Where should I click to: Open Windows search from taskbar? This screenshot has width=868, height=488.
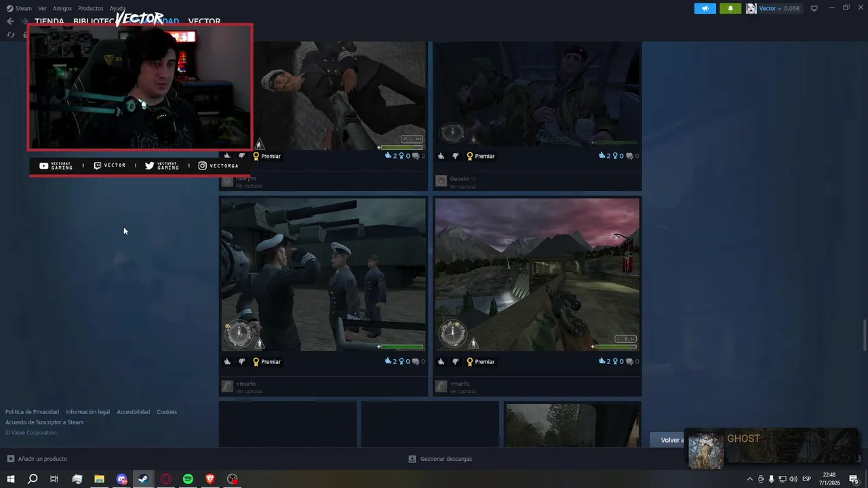[x=33, y=479]
